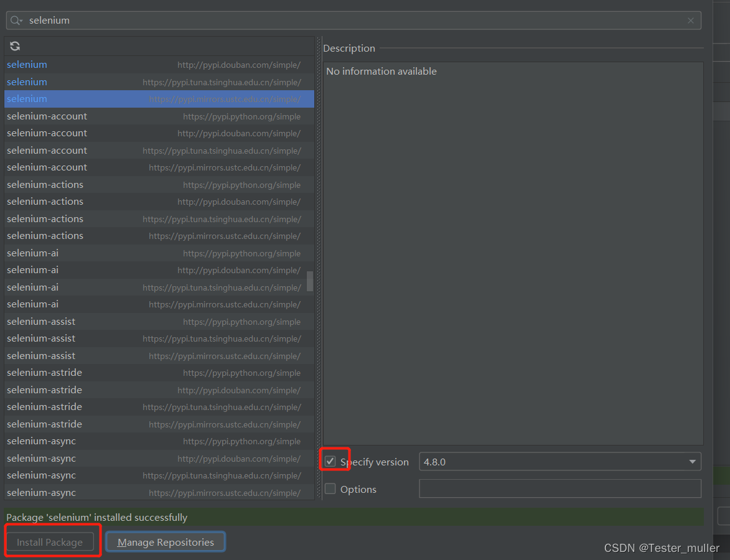Viewport: 730px width, 560px height.
Task: Select selenium from pypi.tuna.tsinghua.edu.cn
Action: [x=159, y=82]
